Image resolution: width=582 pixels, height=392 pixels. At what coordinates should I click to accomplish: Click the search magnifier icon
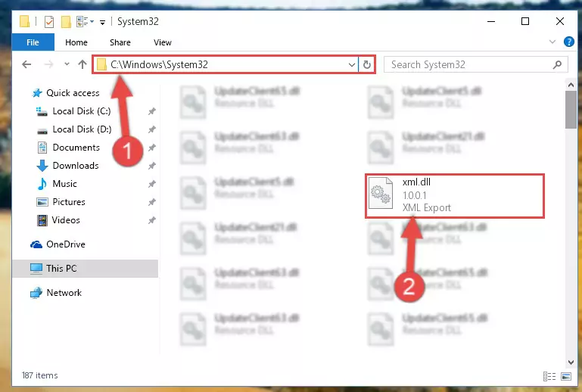click(x=557, y=64)
